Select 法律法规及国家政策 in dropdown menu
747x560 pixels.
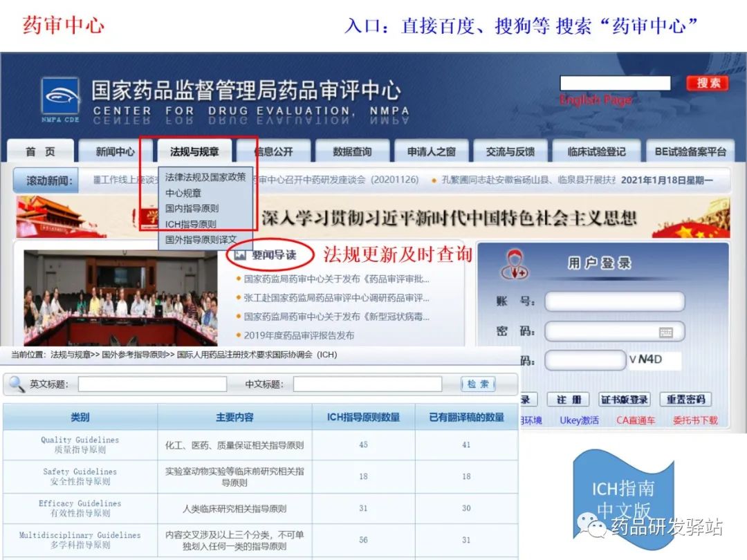coord(205,177)
